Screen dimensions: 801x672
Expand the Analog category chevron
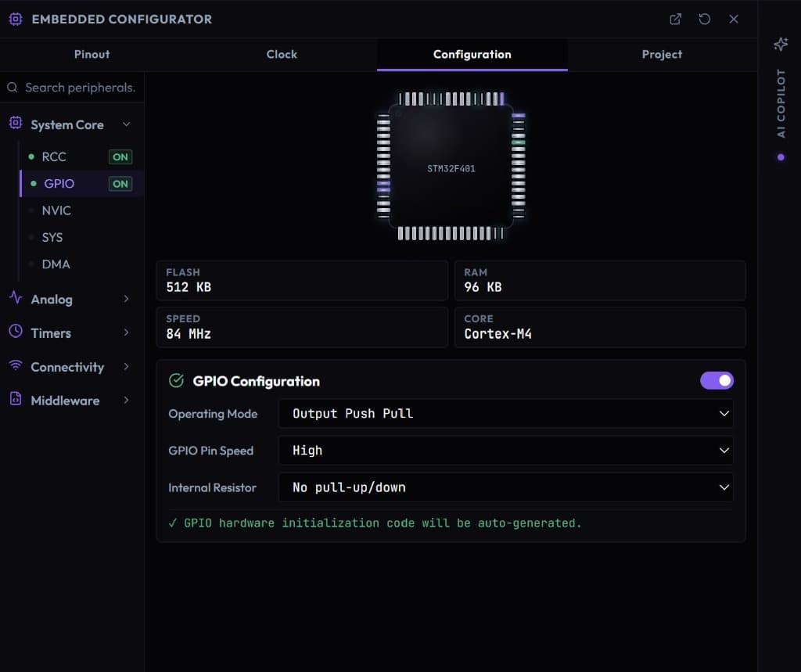(126, 299)
